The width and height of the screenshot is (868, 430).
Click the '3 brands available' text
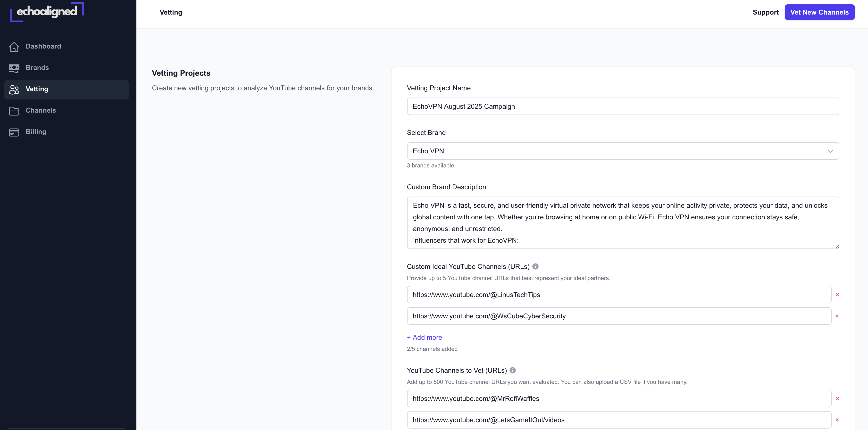tap(430, 165)
